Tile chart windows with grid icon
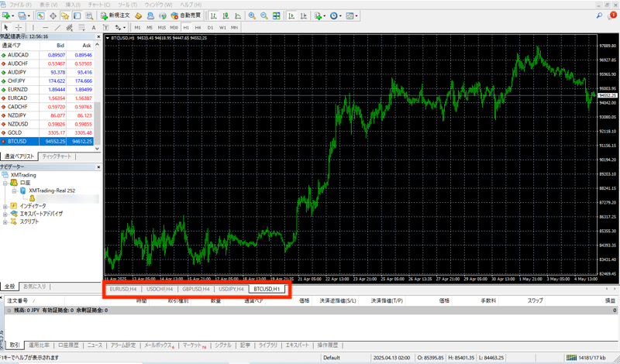 (277, 15)
